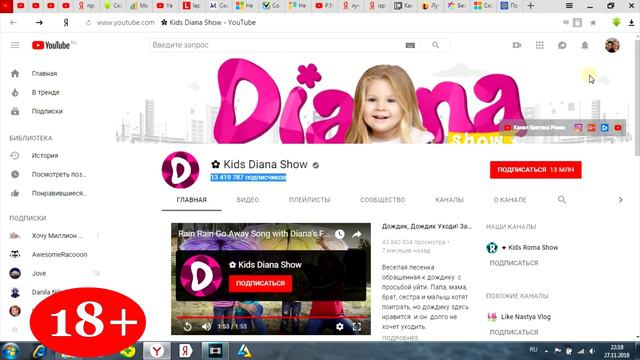The height and width of the screenshot is (360, 640).
Task: Switch to the КАНАЛЫ channel tab
Action: [x=449, y=200]
